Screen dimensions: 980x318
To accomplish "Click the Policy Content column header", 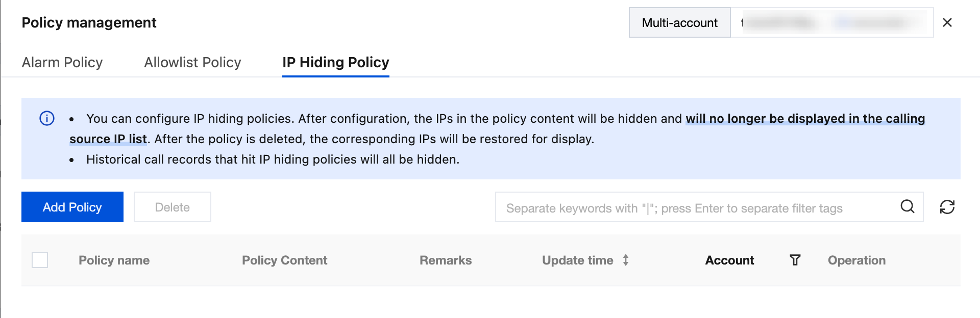I will [284, 260].
